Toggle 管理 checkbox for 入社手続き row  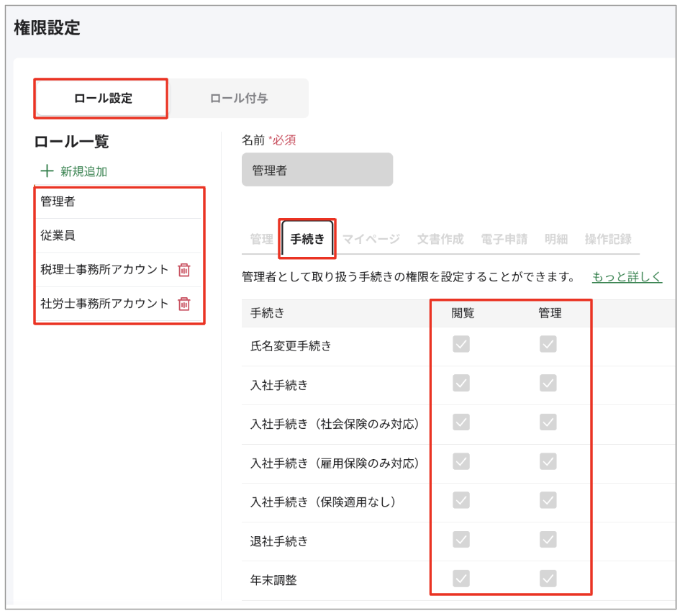[x=548, y=383]
